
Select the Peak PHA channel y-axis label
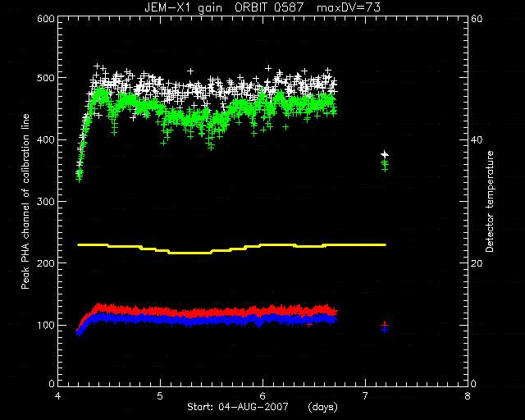pyautogui.click(x=25, y=201)
